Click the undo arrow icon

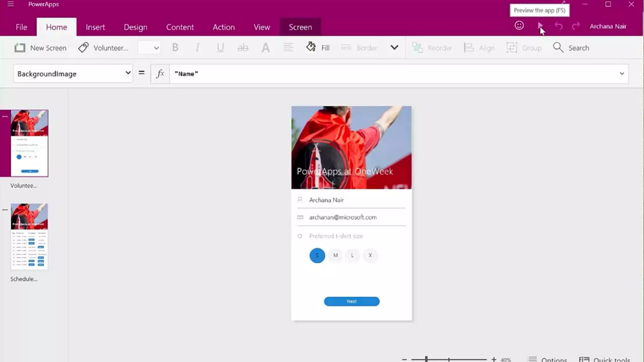click(558, 26)
